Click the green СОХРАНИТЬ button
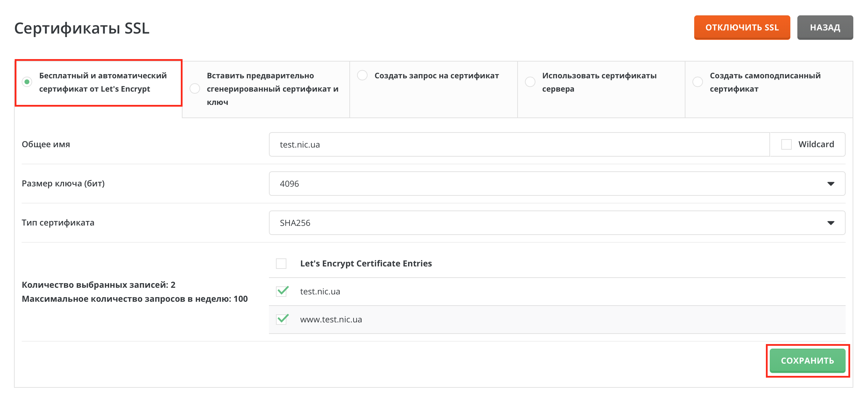The image size is (868, 400). point(807,360)
